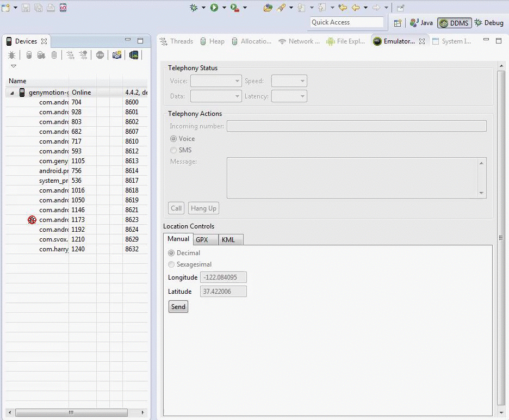The height and width of the screenshot is (420, 509).
Task: Click the Open Perspective icon
Action: tap(398, 23)
